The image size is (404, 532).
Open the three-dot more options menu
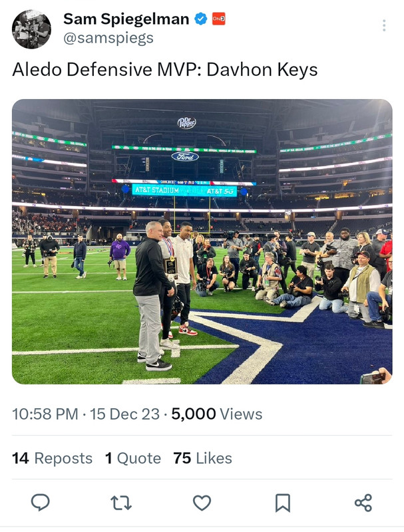coord(383,25)
